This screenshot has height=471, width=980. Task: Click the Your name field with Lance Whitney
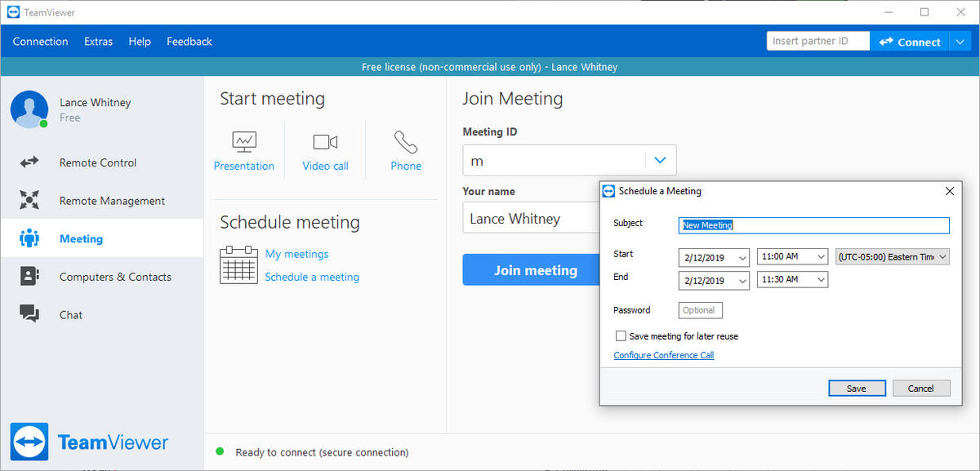tap(532, 219)
